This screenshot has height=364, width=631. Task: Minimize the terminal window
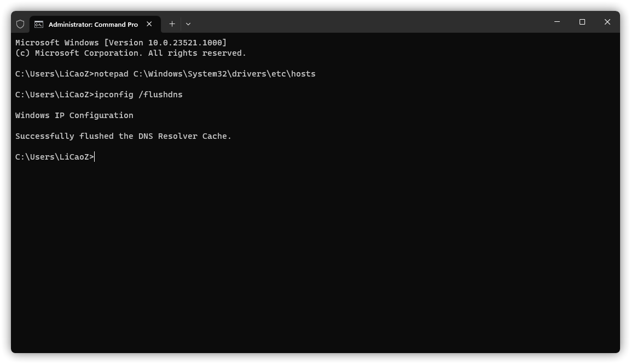click(557, 22)
